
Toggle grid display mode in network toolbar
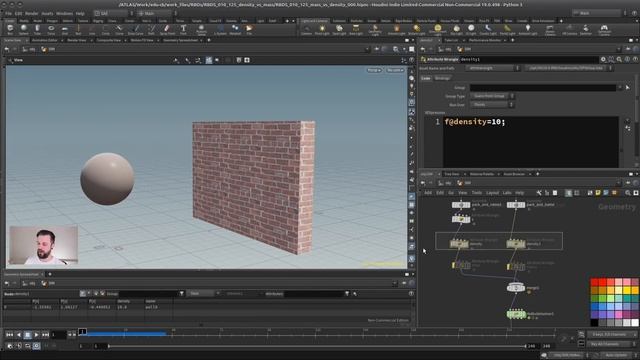pyautogui.click(x=577, y=193)
